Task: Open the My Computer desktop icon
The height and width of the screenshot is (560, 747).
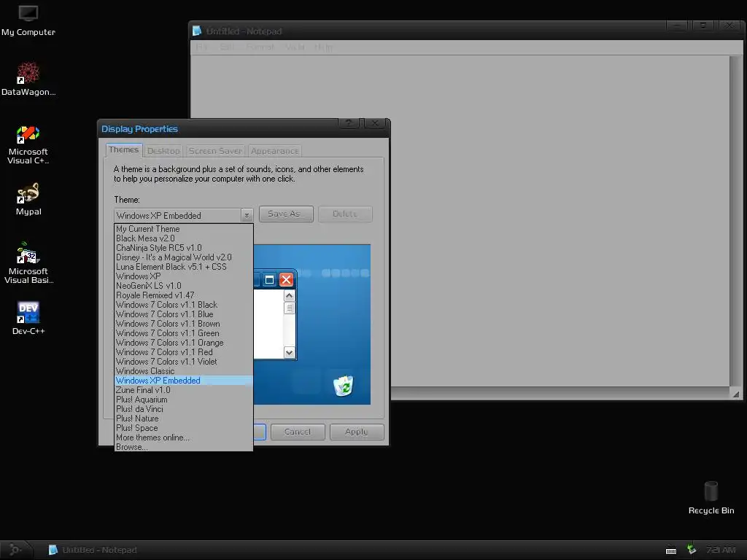Action: 28,20
